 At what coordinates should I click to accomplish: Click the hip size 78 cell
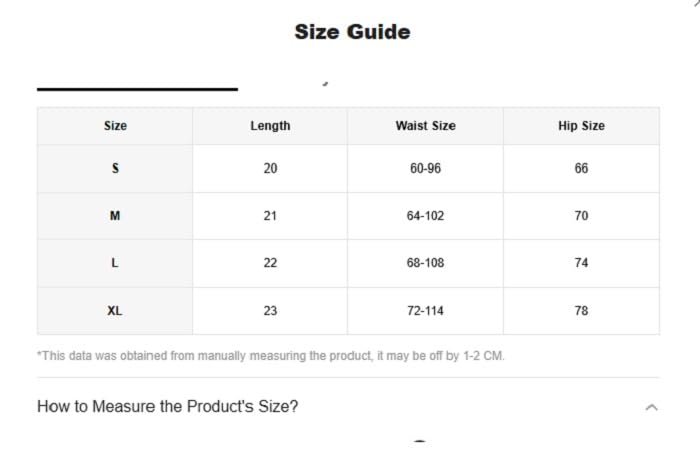[581, 311]
